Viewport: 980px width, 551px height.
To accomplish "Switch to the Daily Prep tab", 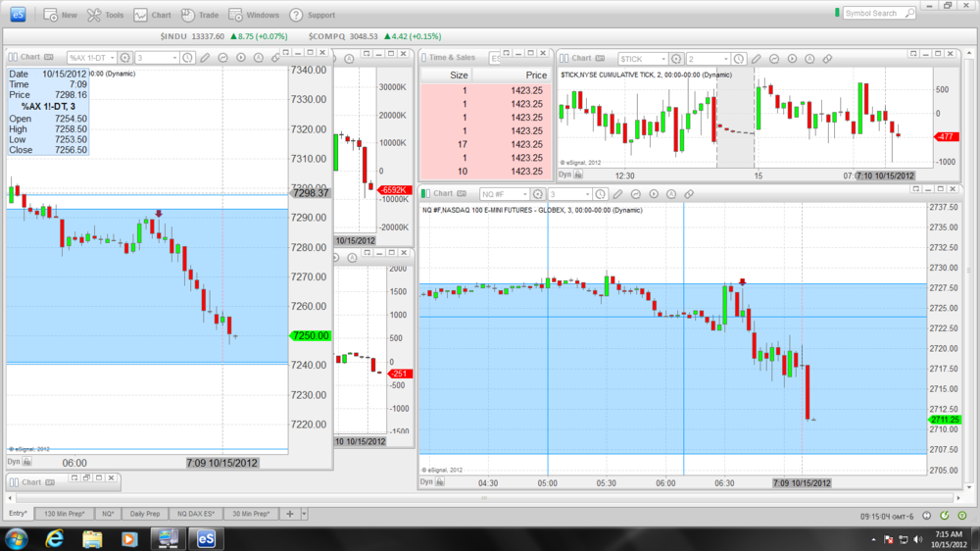I will [x=145, y=514].
